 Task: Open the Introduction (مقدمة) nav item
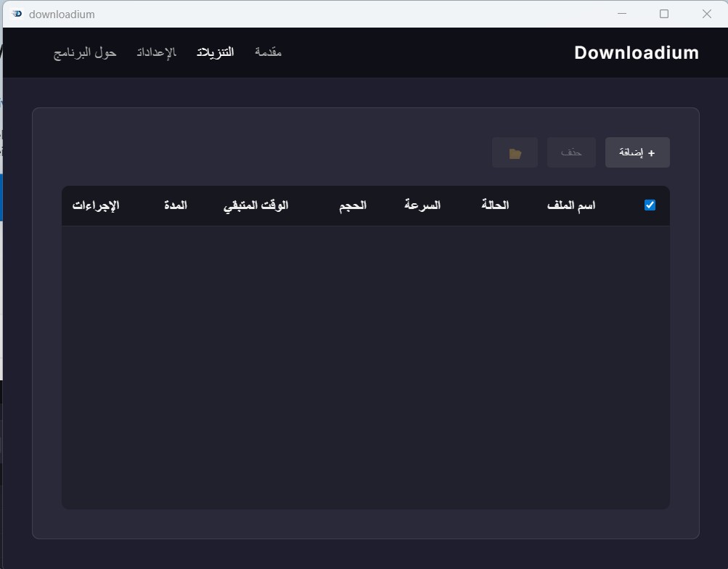268,52
